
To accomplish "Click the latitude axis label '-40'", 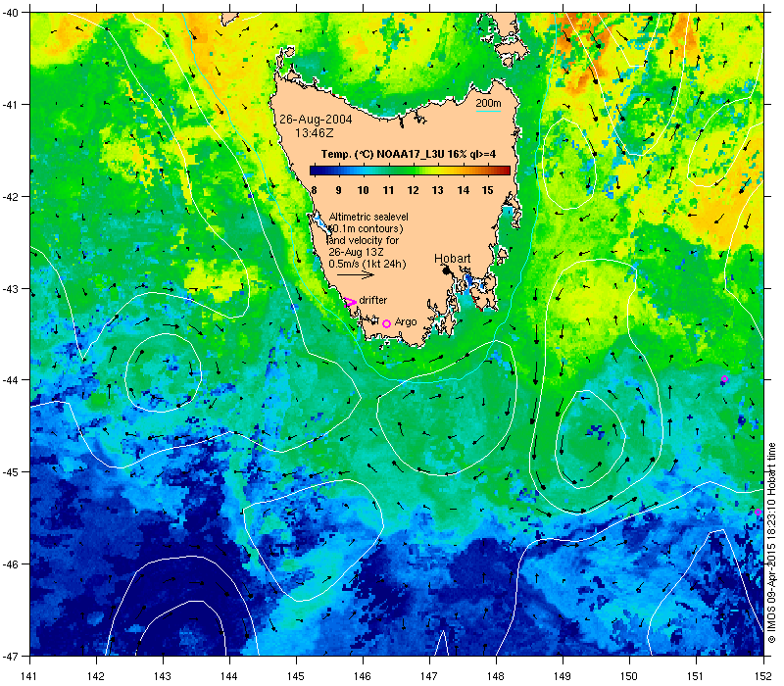I will pyautogui.click(x=11, y=13).
